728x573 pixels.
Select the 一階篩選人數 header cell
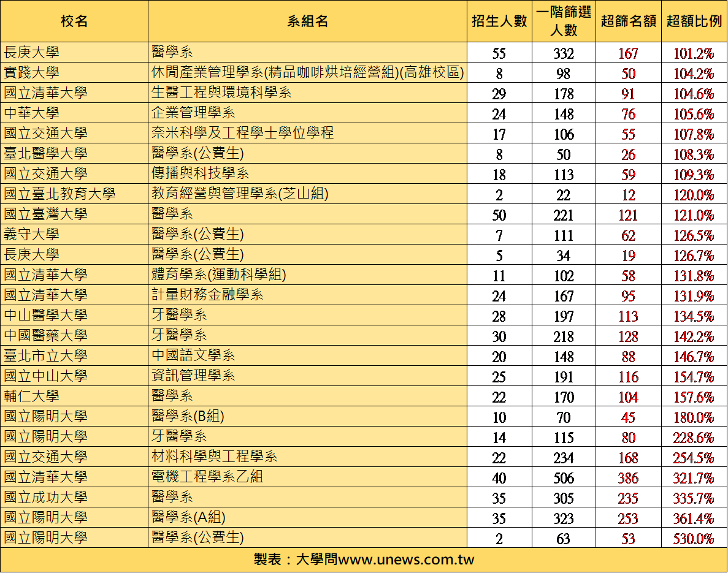(x=564, y=21)
